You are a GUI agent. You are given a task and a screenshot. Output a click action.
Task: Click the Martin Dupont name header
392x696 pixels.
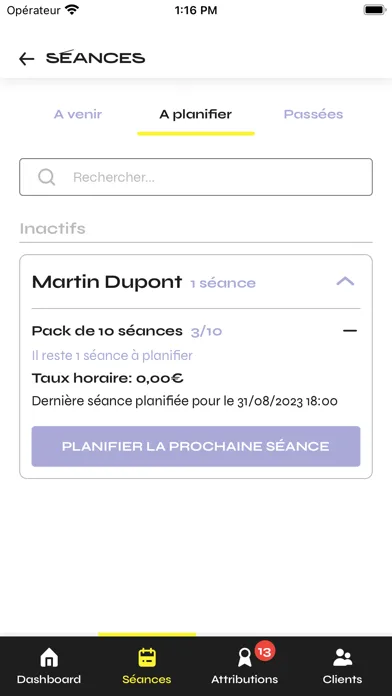[107, 282]
